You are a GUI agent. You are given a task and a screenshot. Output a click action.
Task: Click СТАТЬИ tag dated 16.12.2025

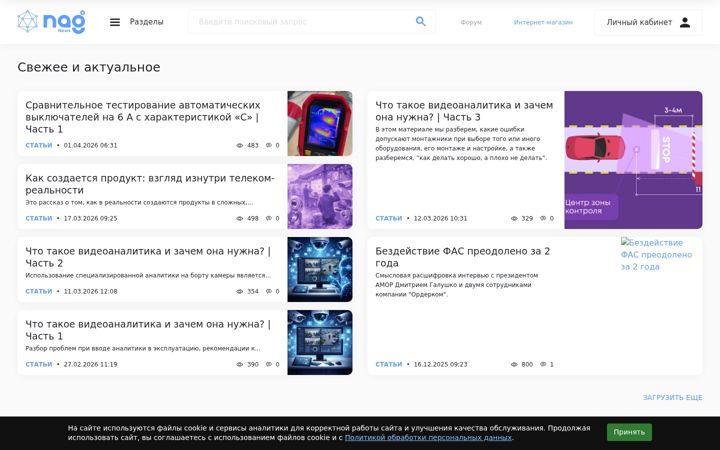coord(389,364)
